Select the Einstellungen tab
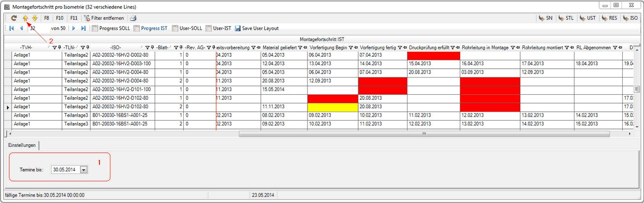The width and height of the screenshot is (644, 203). pos(22,145)
